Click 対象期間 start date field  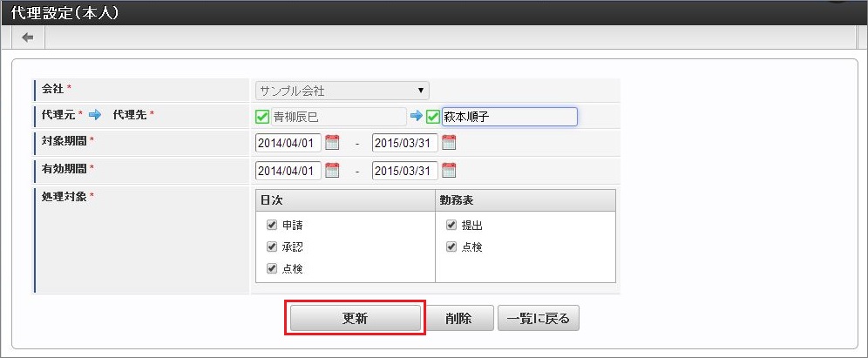pyautogui.click(x=288, y=143)
